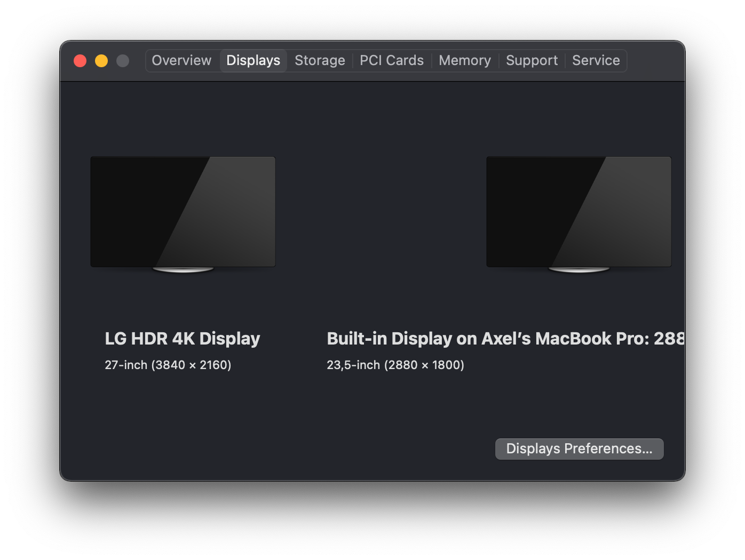Open the Support tab

(532, 60)
